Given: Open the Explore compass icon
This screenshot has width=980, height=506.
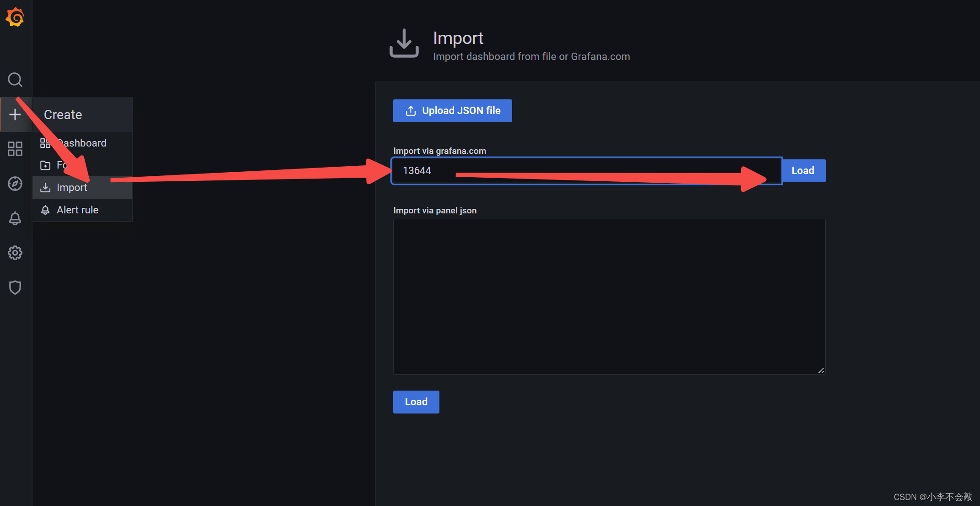Looking at the screenshot, I should click(x=15, y=184).
